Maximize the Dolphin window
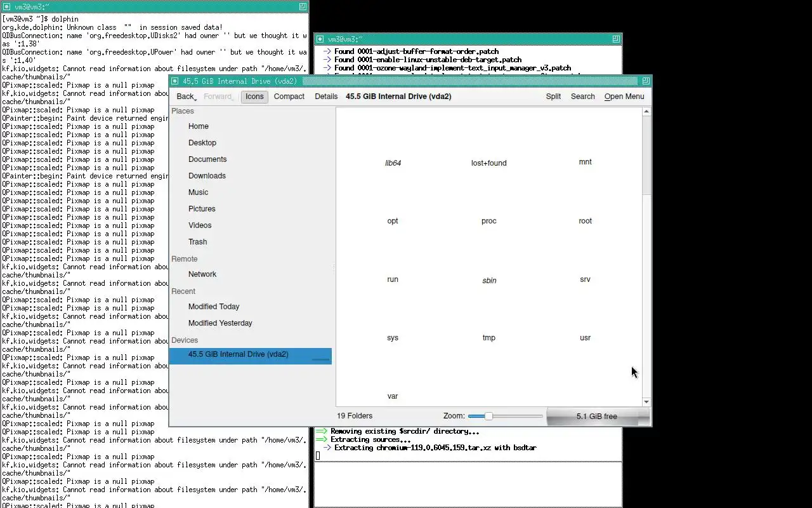 (646, 81)
